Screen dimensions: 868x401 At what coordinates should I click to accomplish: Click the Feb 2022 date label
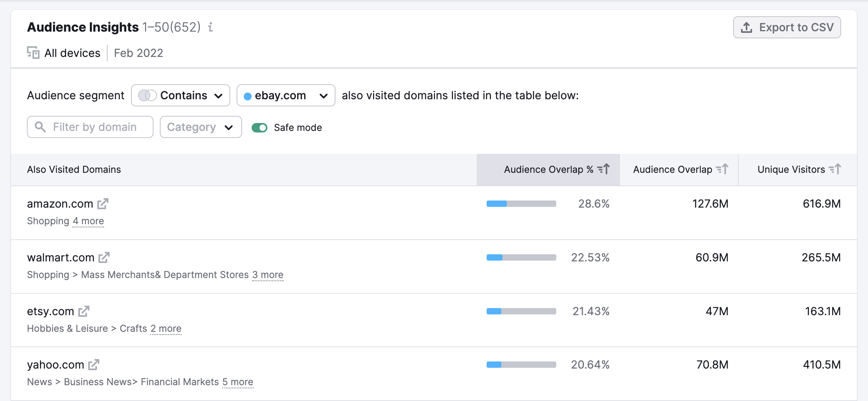(138, 53)
